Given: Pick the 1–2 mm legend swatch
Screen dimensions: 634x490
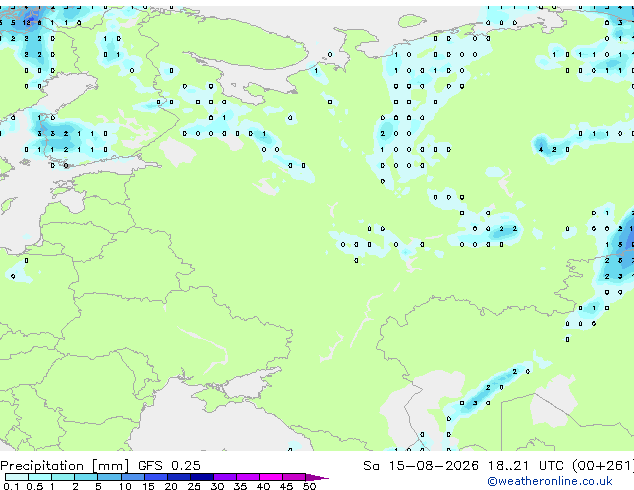Looking at the screenshot, I should coord(63,477).
